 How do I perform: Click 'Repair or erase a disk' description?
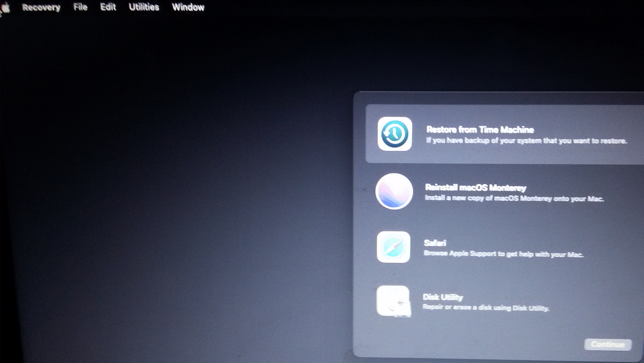click(x=485, y=307)
